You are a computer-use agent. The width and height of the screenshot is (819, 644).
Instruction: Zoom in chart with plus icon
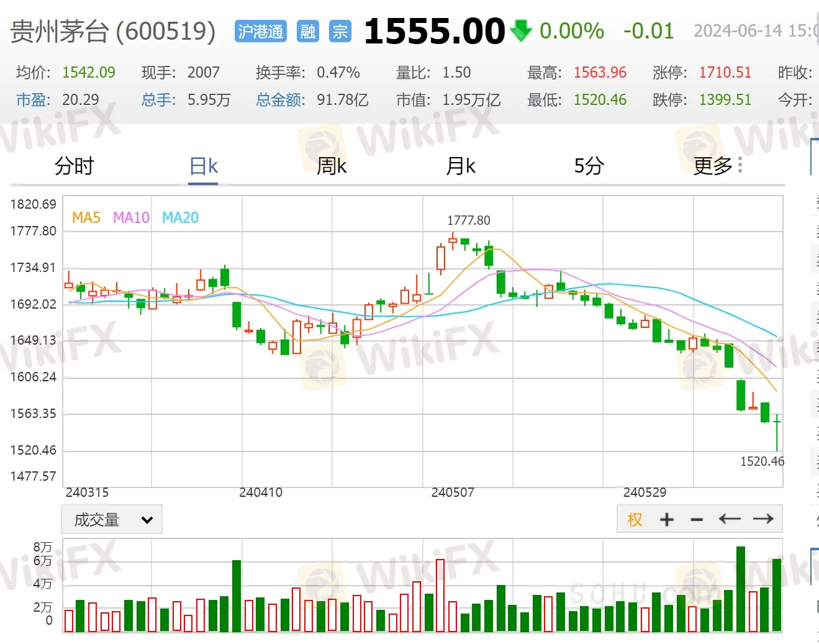coord(666,519)
